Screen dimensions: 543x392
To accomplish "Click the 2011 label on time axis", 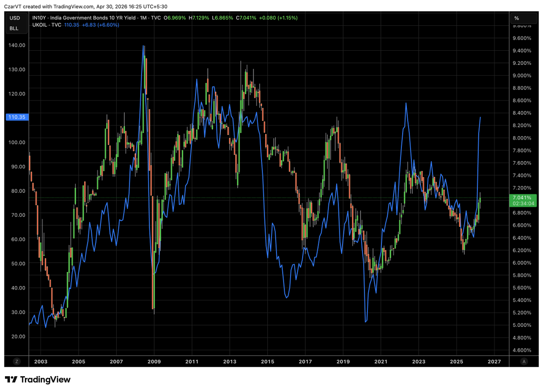I will [192, 362].
